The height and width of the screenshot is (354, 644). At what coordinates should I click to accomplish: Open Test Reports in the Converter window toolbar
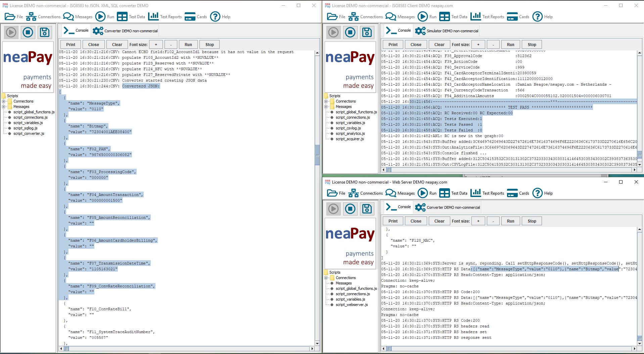(x=165, y=16)
